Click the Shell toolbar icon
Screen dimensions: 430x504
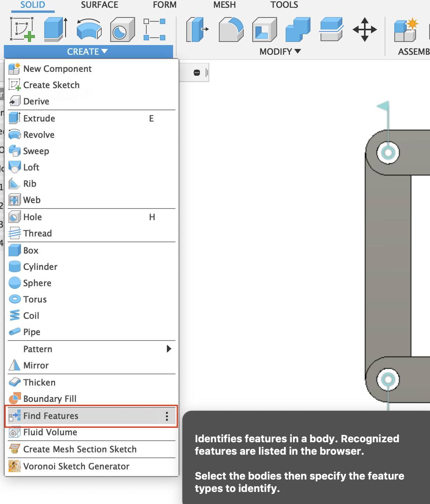pyautogui.click(x=265, y=29)
